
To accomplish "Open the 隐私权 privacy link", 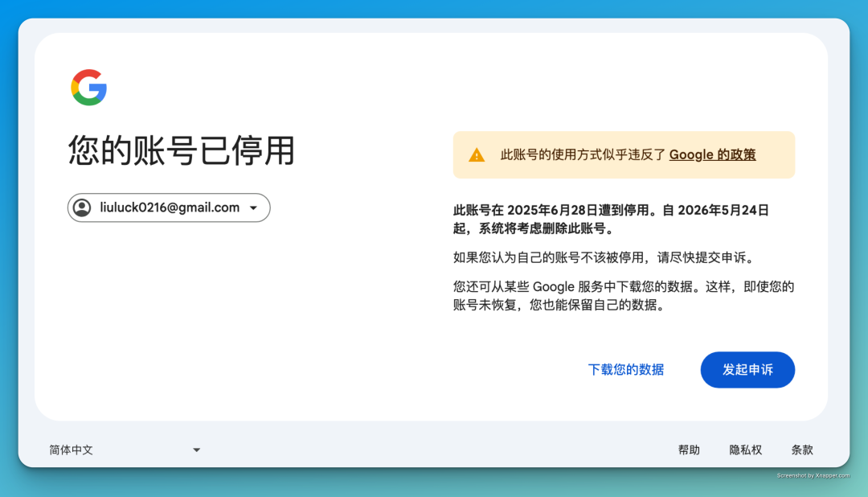I will [x=745, y=450].
